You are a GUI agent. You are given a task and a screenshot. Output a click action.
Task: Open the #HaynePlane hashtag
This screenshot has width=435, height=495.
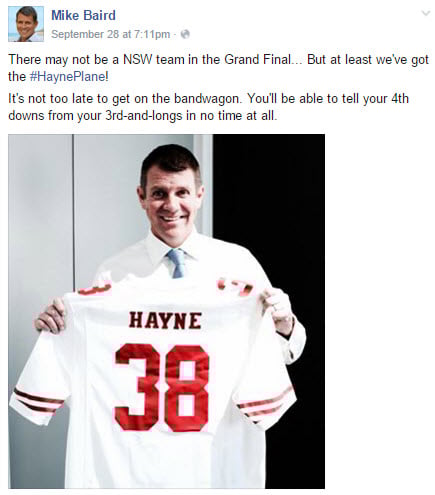pos(68,77)
